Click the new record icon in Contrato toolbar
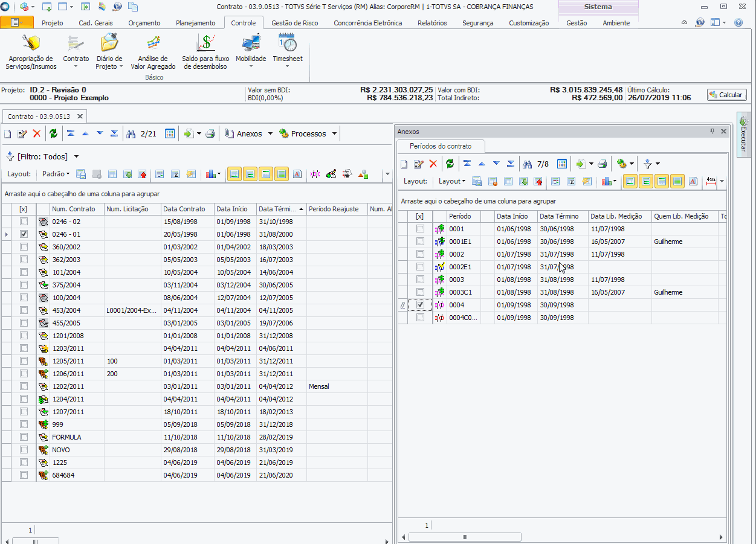 [x=8, y=134]
